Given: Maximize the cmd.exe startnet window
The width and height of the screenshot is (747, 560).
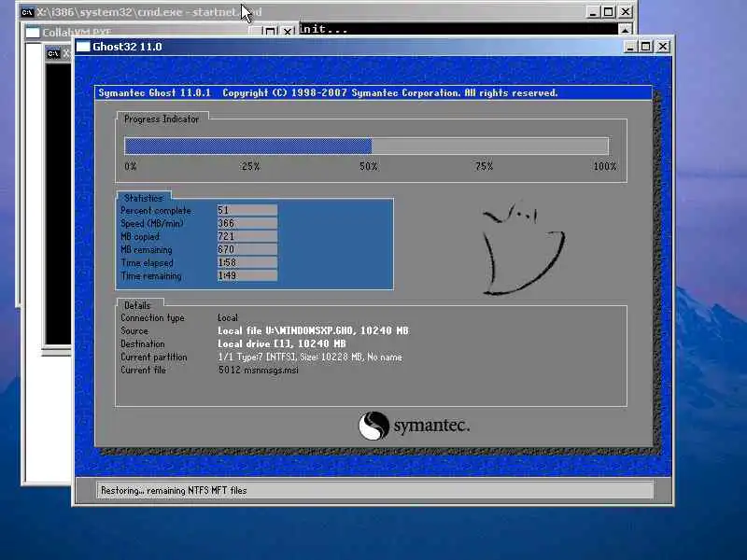Looking at the screenshot, I should click(609, 12).
